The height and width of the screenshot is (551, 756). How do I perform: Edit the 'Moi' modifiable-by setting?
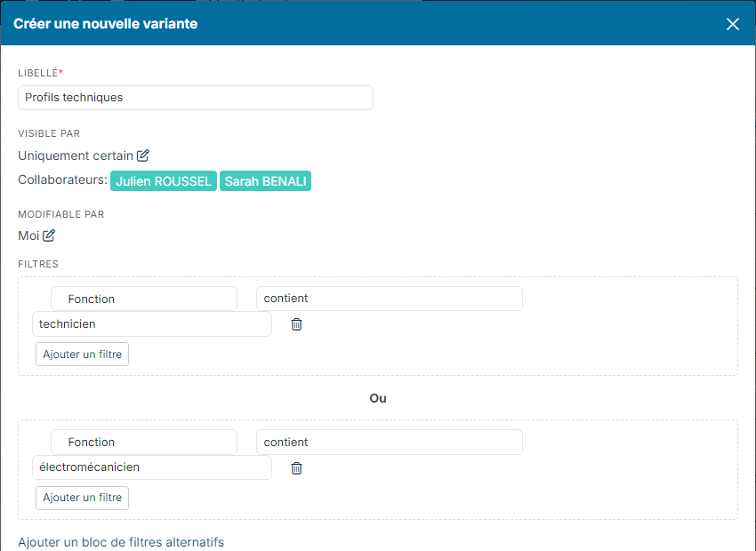pyautogui.click(x=49, y=236)
